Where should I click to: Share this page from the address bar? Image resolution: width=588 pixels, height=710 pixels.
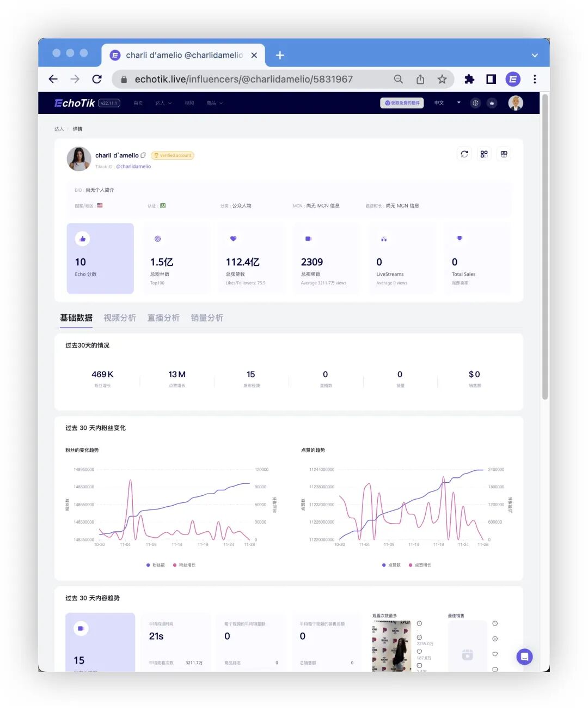click(420, 79)
